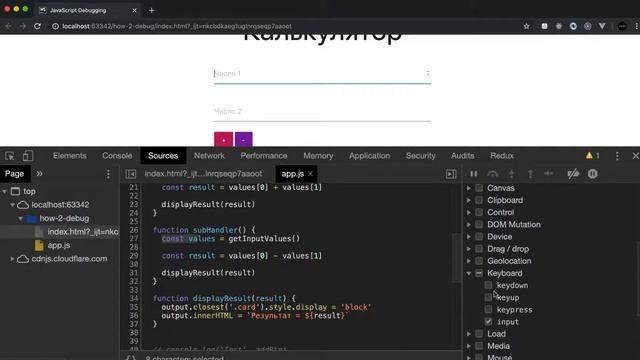Click the code editor vertical scrollbar
The width and height of the screenshot is (640, 360).
pos(456,258)
